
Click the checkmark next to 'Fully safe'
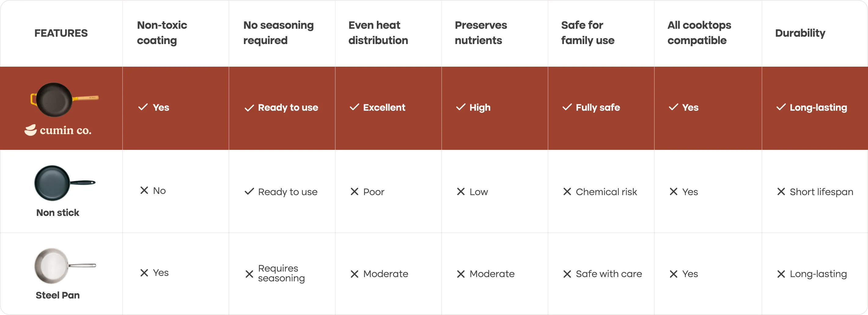coord(567,107)
